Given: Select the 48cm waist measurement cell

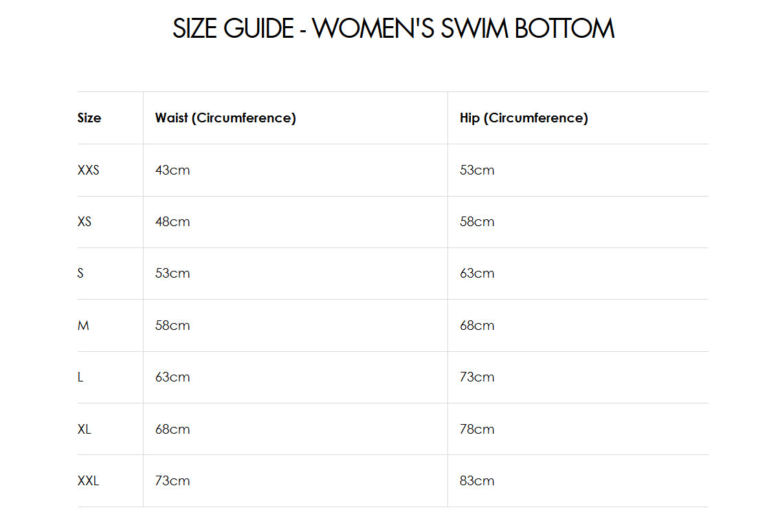Looking at the screenshot, I should coord(173,222).
